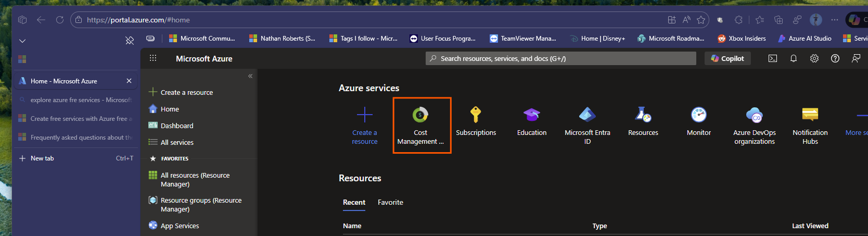Open Microsoft Roadma... bookmark
This screenshot has height=236, width=868.
pyautogui.click(x=671, y=38)
